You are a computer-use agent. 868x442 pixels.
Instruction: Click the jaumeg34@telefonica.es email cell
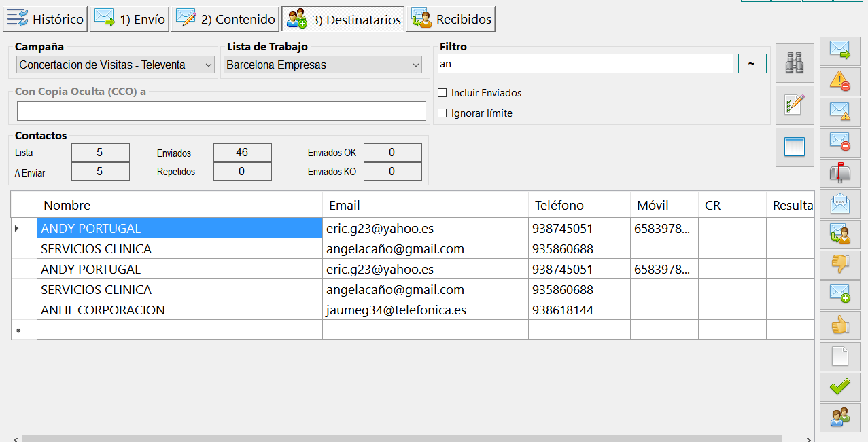[426, 310]
